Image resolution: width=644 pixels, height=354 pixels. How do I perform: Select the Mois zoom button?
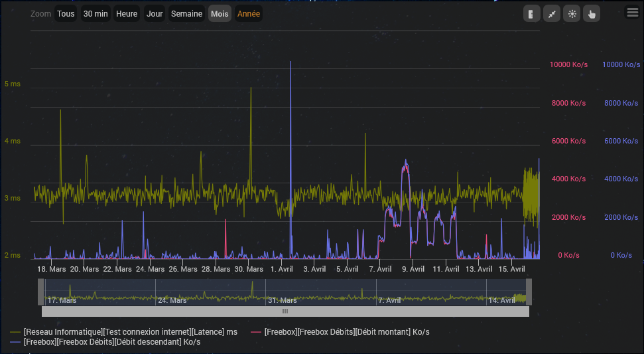pyautogui.click(x=220, y=13)
